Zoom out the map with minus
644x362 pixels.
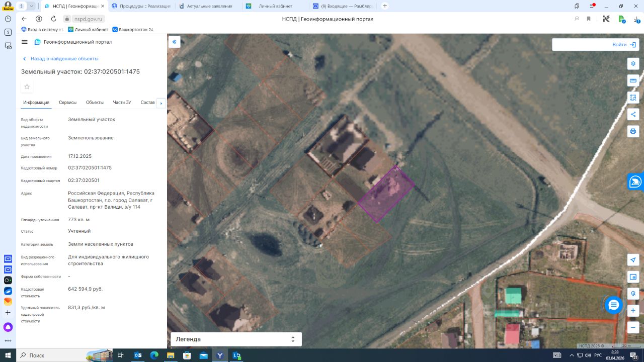tap(633, 327)
